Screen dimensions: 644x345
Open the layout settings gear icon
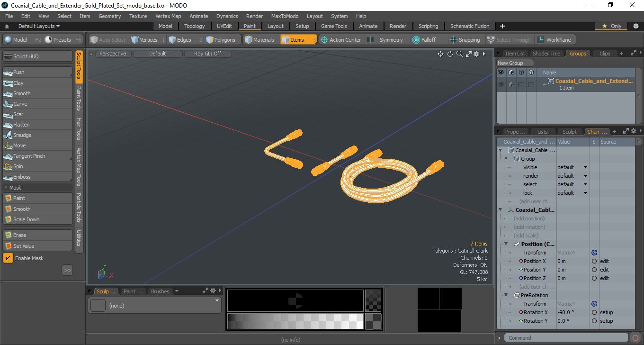635,26
